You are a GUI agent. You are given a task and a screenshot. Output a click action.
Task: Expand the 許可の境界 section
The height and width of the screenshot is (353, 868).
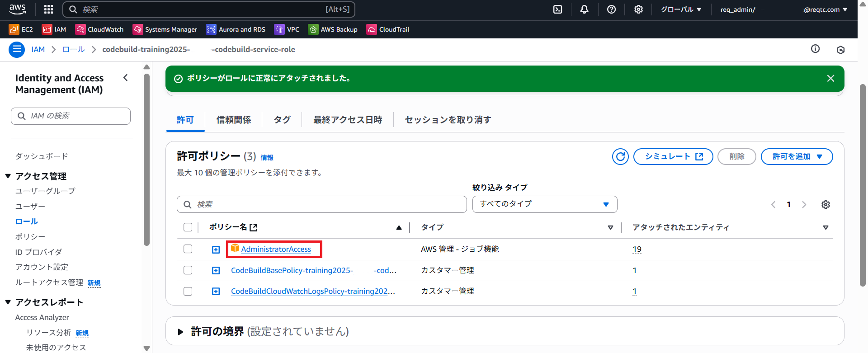pyautogui.click(x=180, y=332)
